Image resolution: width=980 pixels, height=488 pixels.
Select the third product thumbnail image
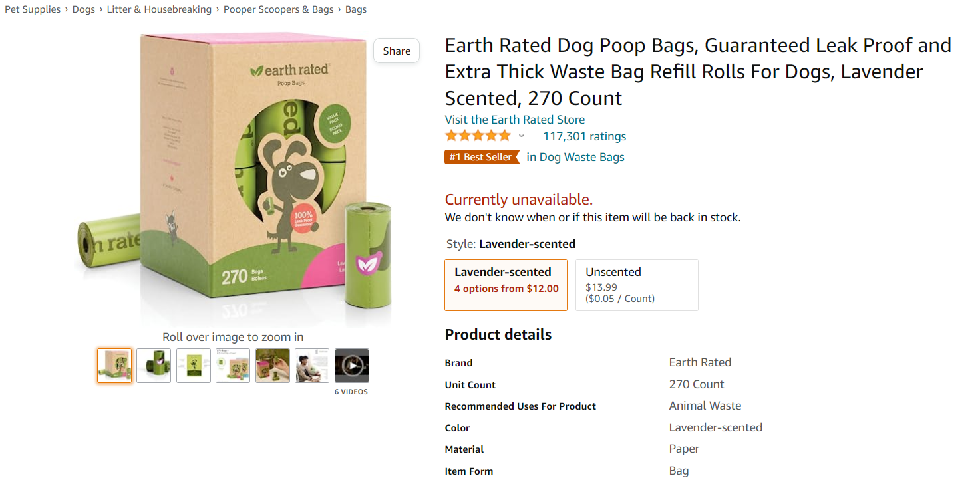coord(194,366)
